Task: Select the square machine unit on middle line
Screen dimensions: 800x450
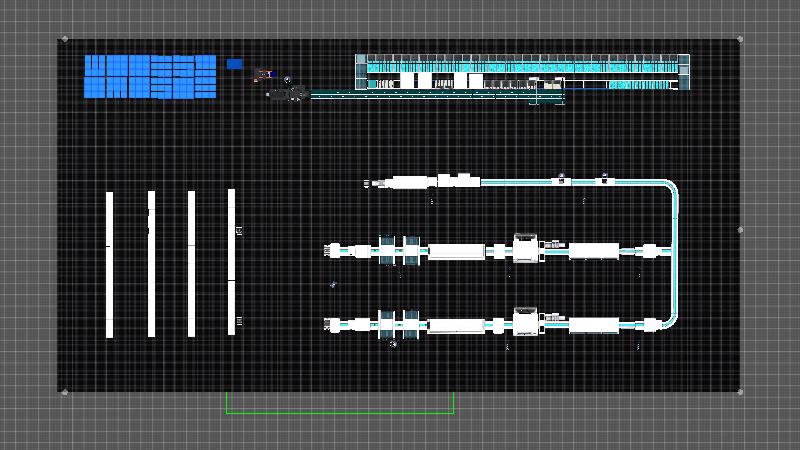Action: 526,249
